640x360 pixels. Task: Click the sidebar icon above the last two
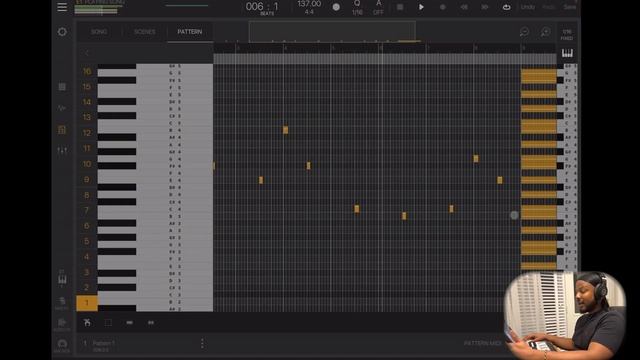(x=62, y=303)
